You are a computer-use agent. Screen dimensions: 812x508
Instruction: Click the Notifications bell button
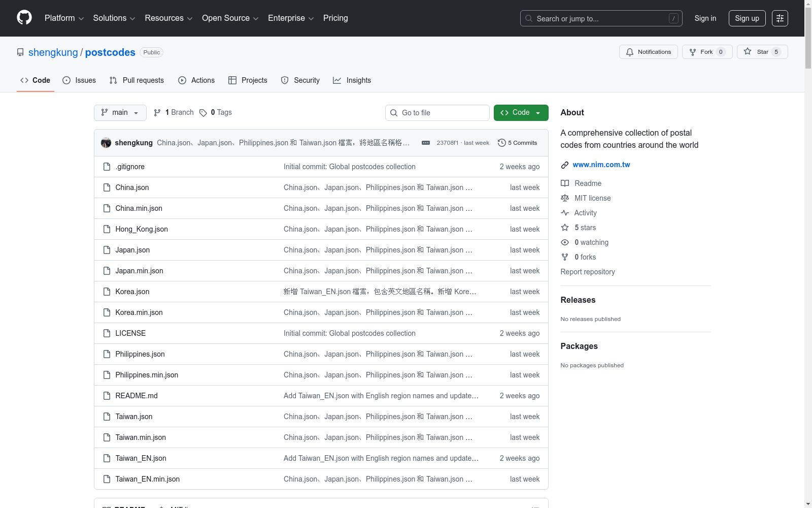648,52
